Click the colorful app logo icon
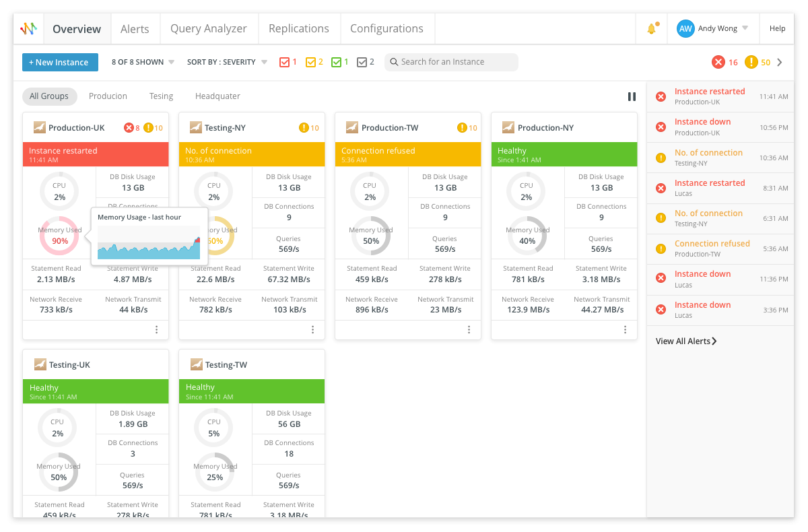 (x=28, y=29)
